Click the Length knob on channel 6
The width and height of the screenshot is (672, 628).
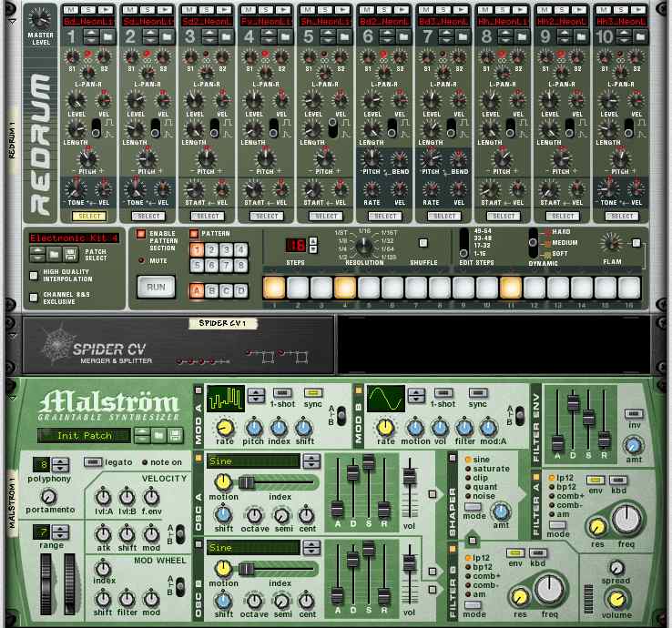372,129
